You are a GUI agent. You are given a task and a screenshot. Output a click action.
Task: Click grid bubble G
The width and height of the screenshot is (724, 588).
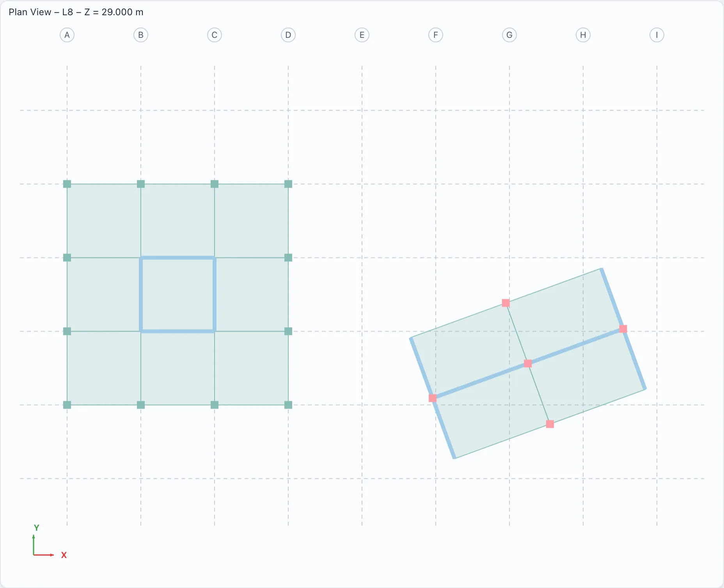click(x=509, y=35)
